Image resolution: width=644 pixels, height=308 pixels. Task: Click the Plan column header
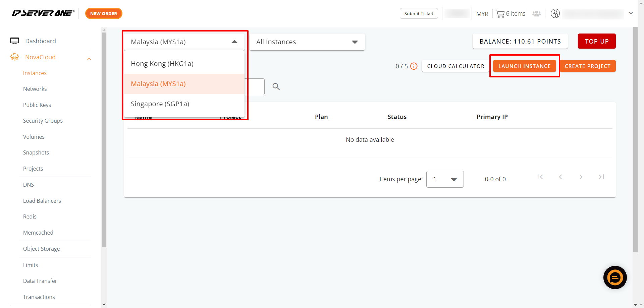point(321,117)
